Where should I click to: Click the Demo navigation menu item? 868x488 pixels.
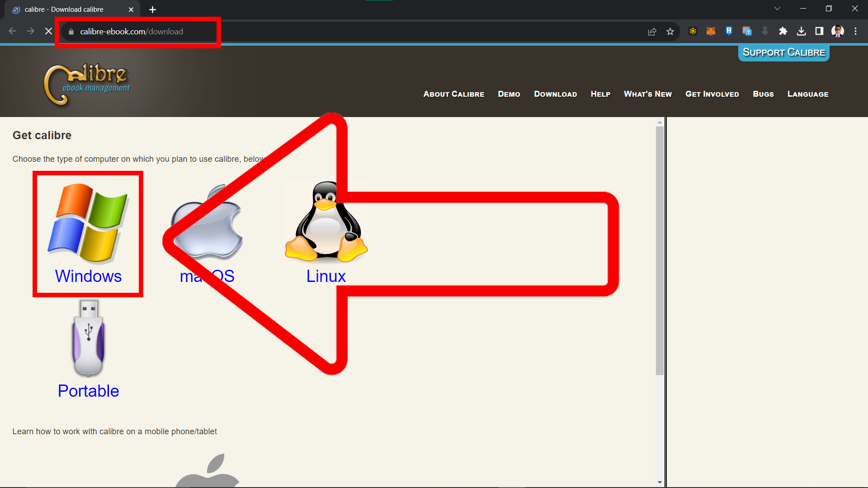509,94
